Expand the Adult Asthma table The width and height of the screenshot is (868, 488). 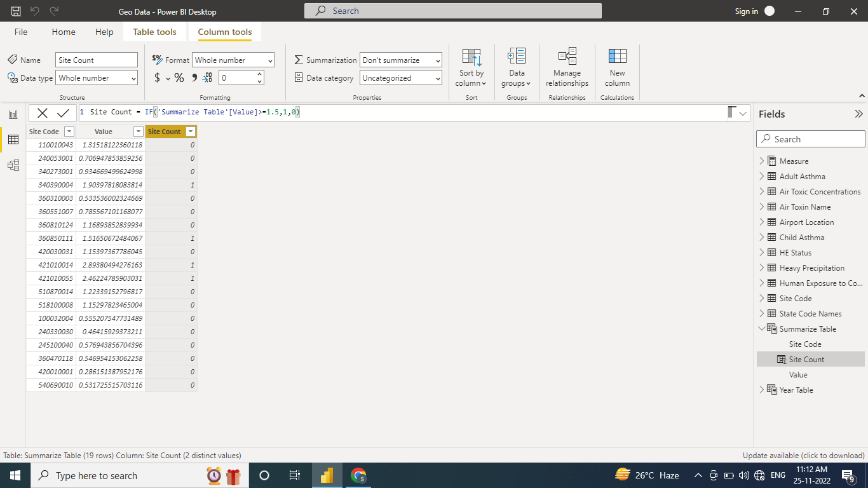[763, 176]
